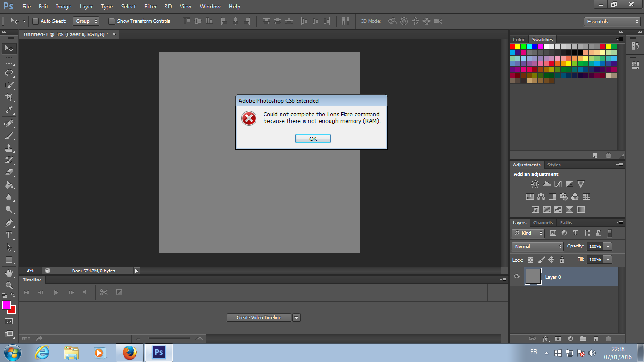The image size is (644, 362).
Task: Click the Brightness/Contrast adjustment icon
Action: click(x=535, y=184)
